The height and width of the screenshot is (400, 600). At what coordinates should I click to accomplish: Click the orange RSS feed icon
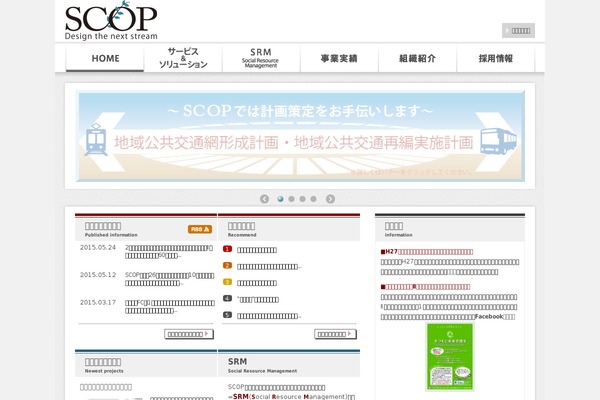tap(200, 229)
